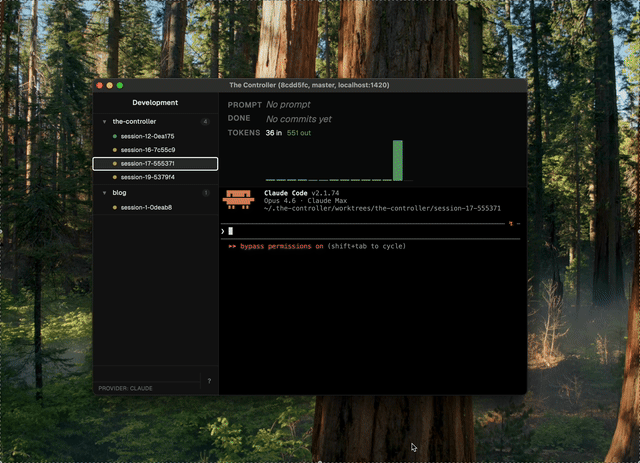Click the TOKENS label
Image resolution: width=640 pixels, height=463 pixels.
[x=244, y=133]
